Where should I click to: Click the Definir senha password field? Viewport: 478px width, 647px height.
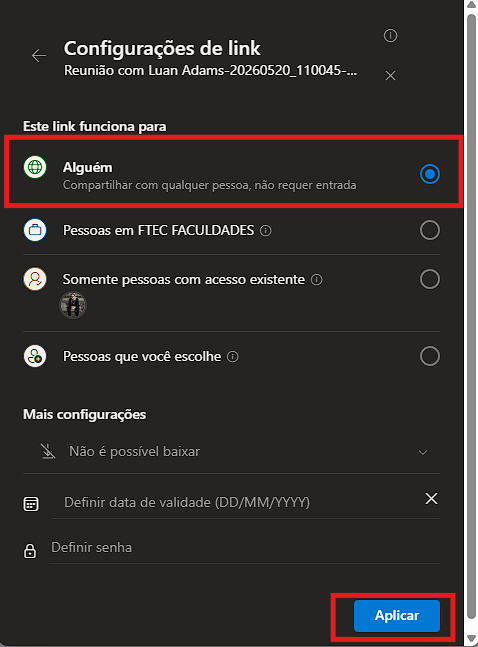(244, 548)
